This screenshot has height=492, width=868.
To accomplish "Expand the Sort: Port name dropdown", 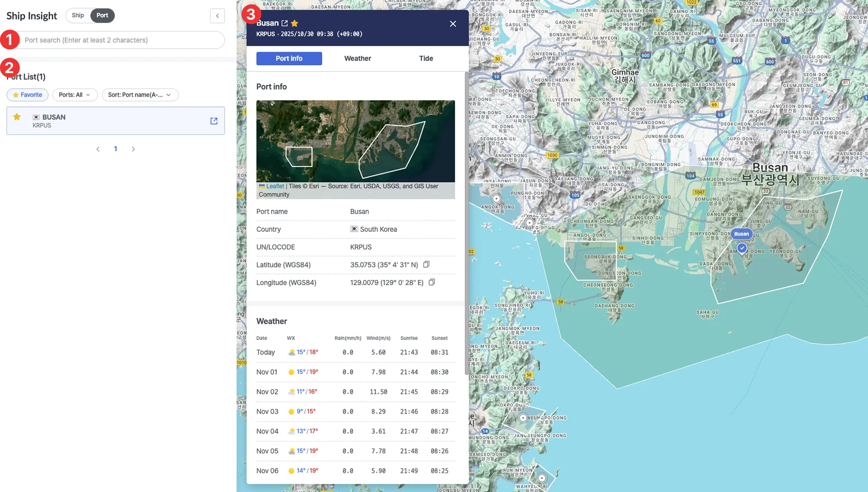I will pyautogui.click(x=139, y=95).
